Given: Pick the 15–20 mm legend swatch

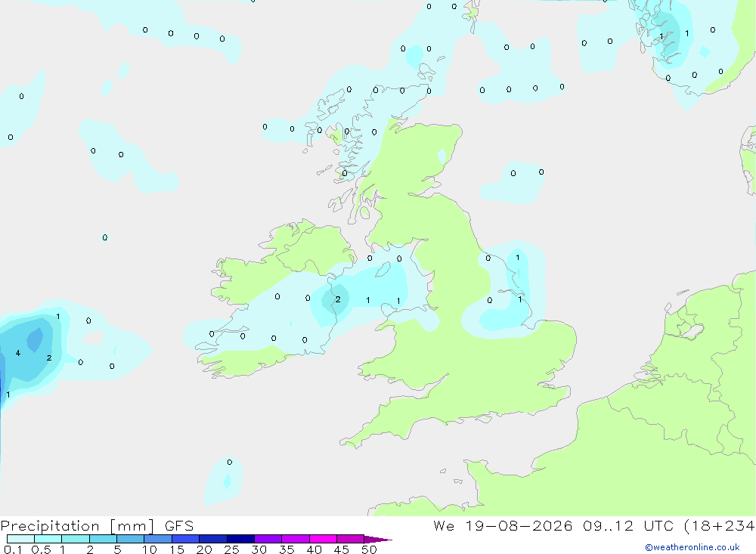Looking at the screenshot, I should click(185, 539).
